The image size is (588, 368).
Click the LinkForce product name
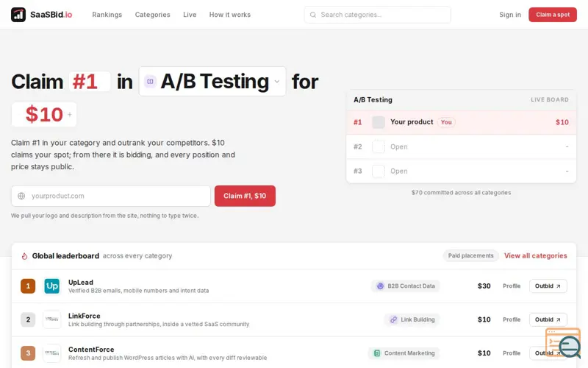[x=84, y=316]
